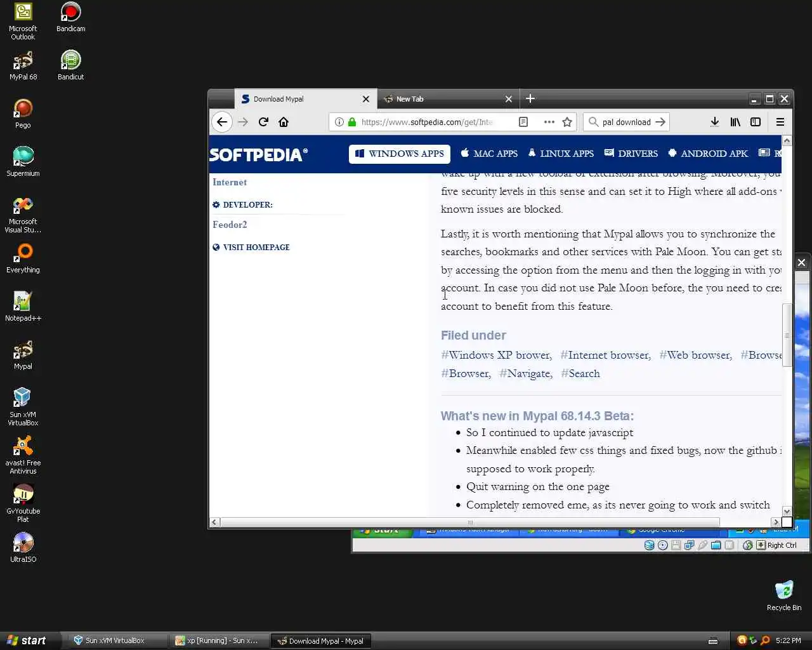
Task: Open the #Web browser tag
Action: 696,355
